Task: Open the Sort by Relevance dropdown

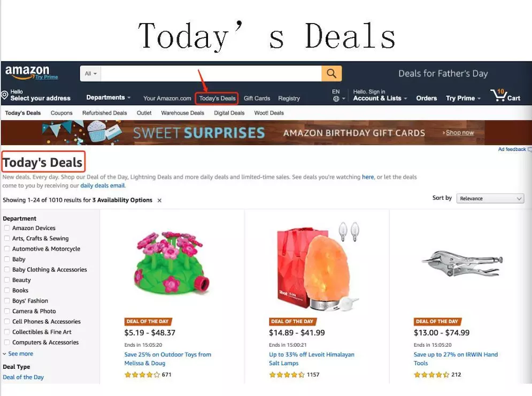Action: pos(490,199)
